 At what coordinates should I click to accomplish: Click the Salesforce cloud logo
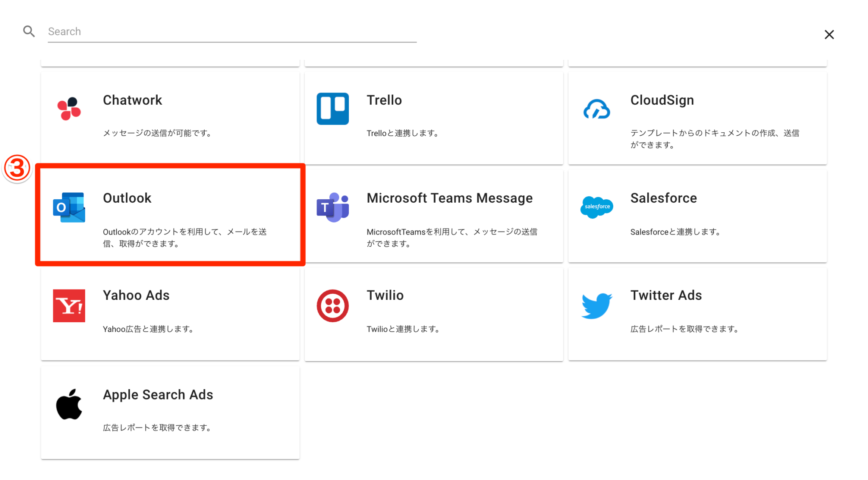coord(596,207)
